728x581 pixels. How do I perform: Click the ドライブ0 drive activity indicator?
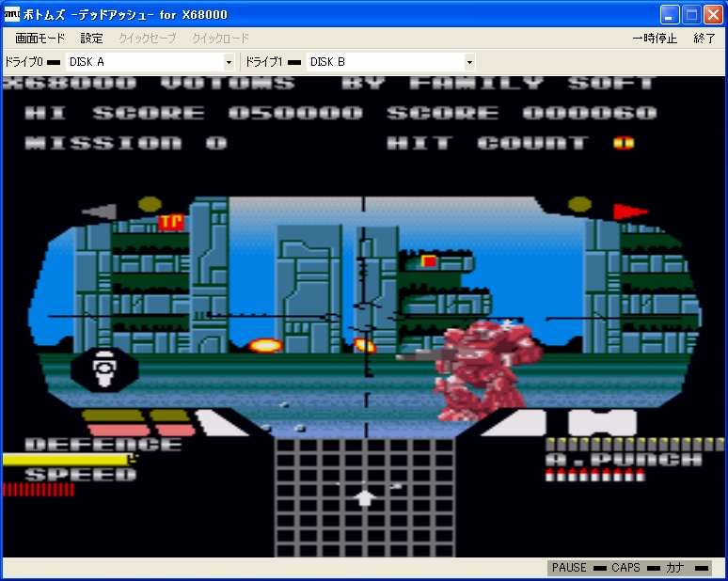(x=54, y=62)
